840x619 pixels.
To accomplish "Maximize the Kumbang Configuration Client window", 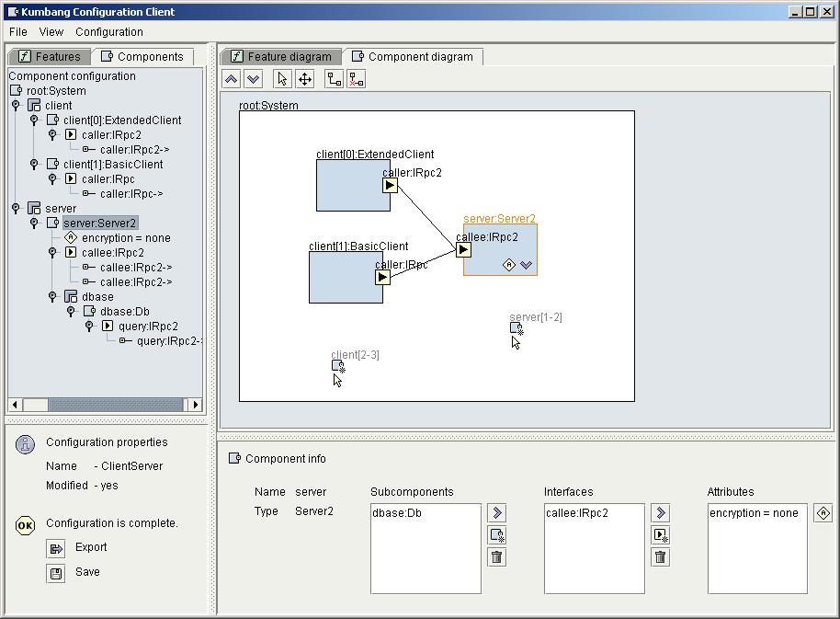I will tap(810, 12).
